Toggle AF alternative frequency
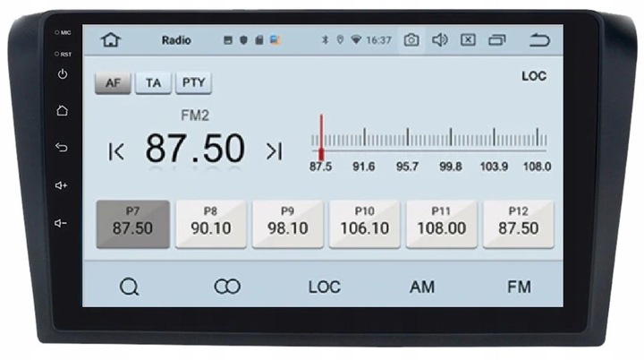Screen dimensions: 644x360 point(113,83)
